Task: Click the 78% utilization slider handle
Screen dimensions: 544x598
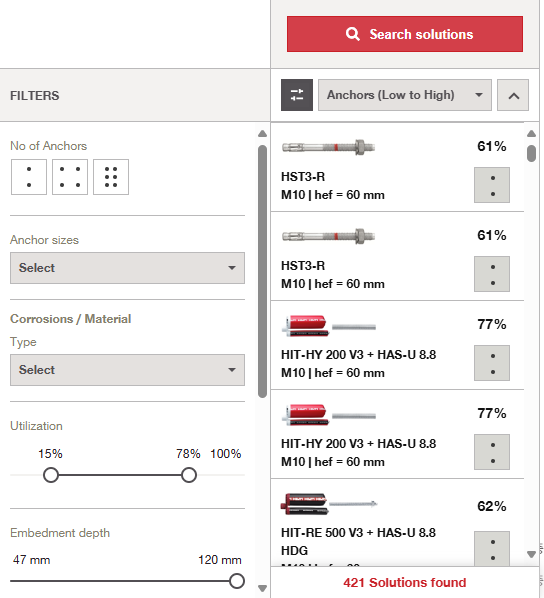Action: tap(189, 475)
